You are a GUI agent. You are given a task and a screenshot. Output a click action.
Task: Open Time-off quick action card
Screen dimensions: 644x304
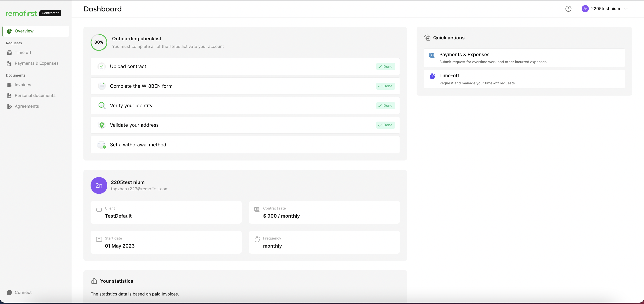[x=524, y=79]
